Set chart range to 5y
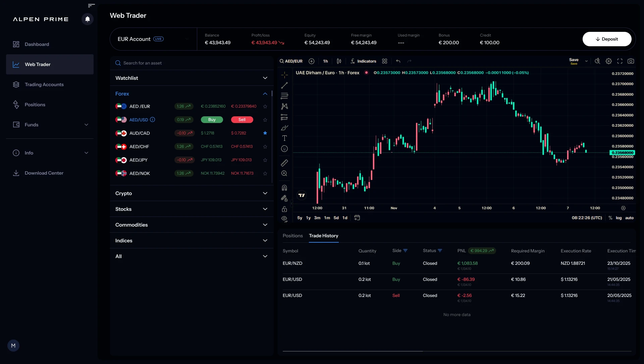 (300, 218)
